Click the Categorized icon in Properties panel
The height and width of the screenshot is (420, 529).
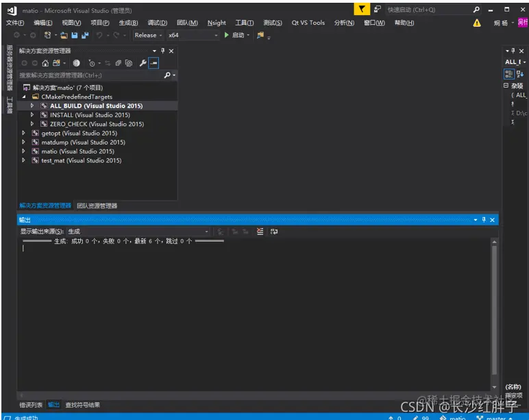[508, 74]
